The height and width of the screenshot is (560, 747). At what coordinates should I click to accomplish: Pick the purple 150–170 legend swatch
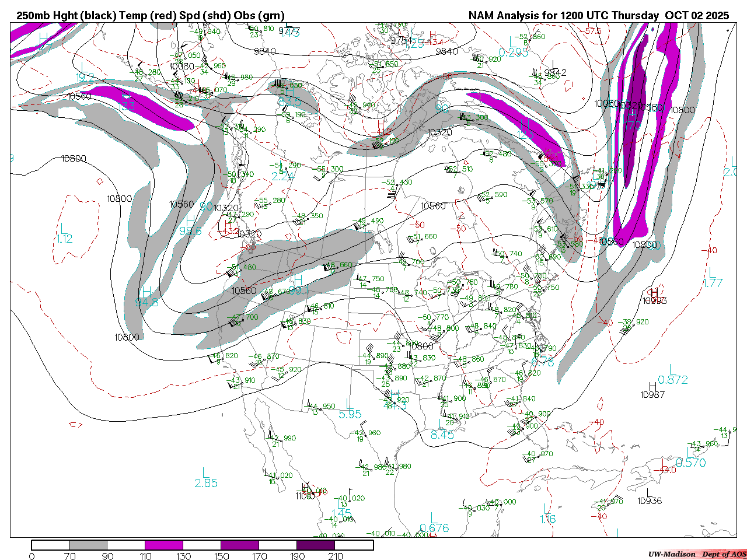(240, 545)
